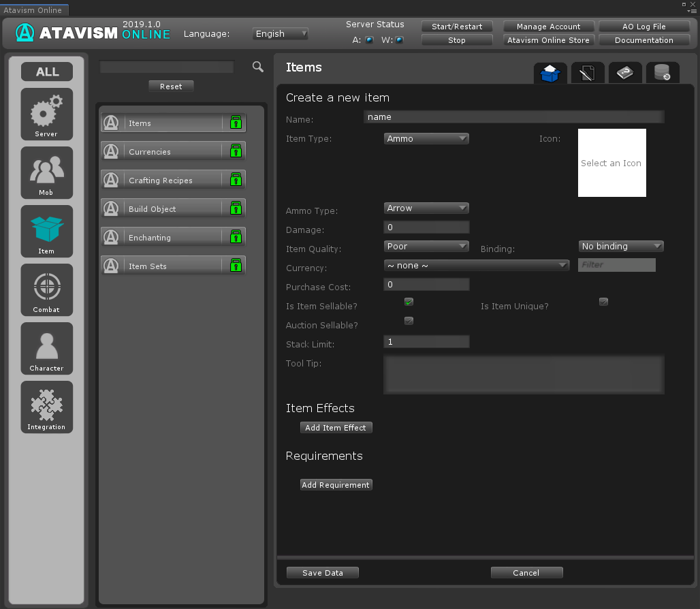Select the Mob category icon
Viewport: 700px width, 609px height.
point(46,172)
